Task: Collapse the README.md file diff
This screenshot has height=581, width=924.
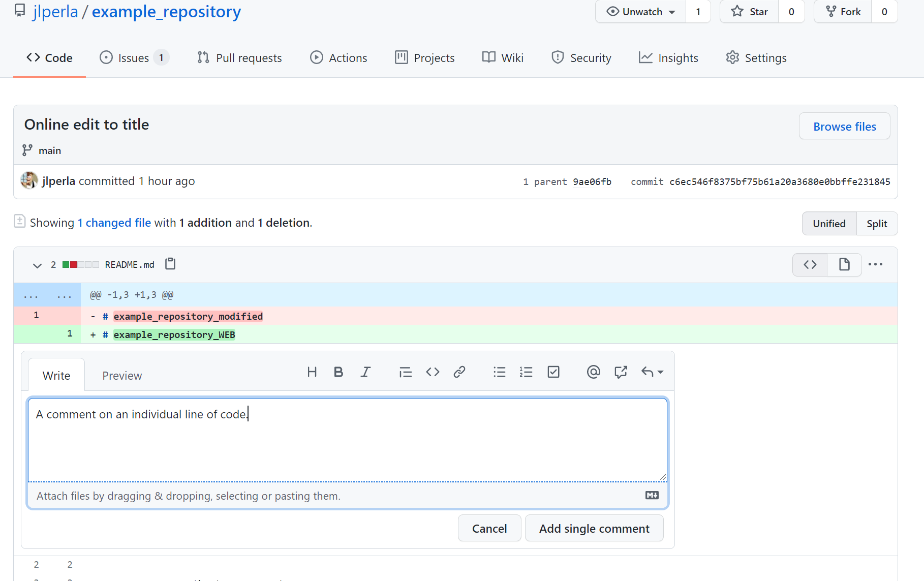Action: 37,265
